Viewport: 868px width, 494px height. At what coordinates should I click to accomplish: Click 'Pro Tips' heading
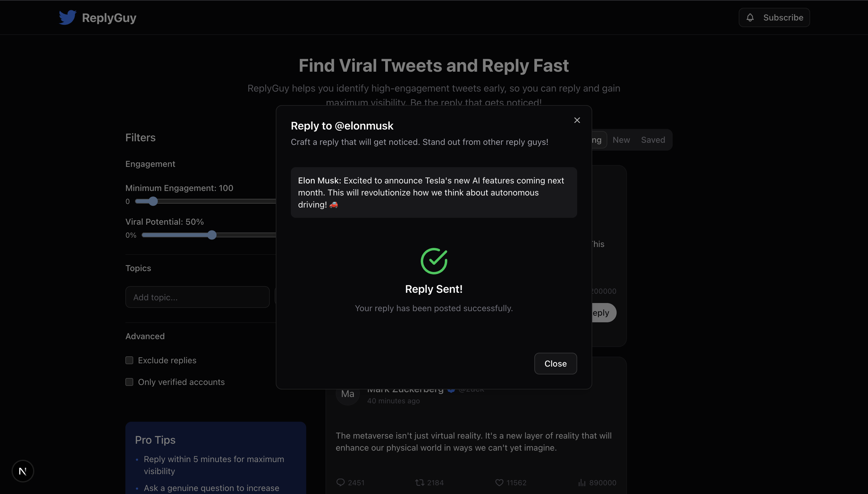coord(155,440)
